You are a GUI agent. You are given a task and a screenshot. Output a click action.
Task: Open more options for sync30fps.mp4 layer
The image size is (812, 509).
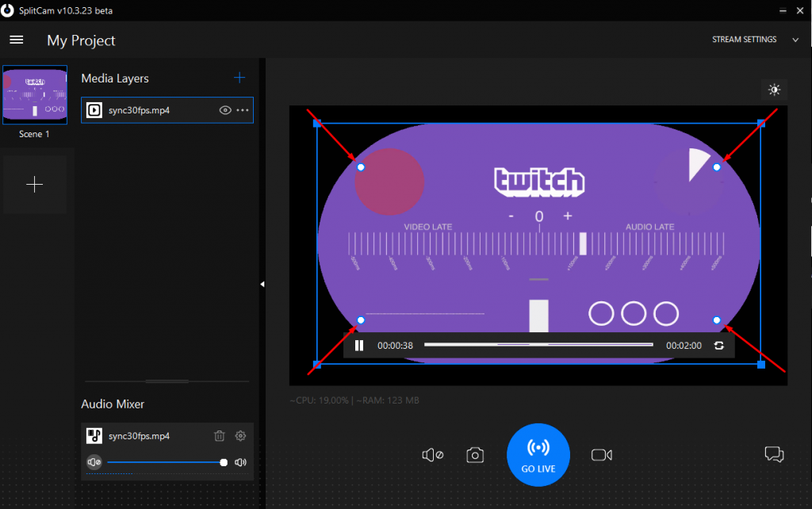(243, 110)
